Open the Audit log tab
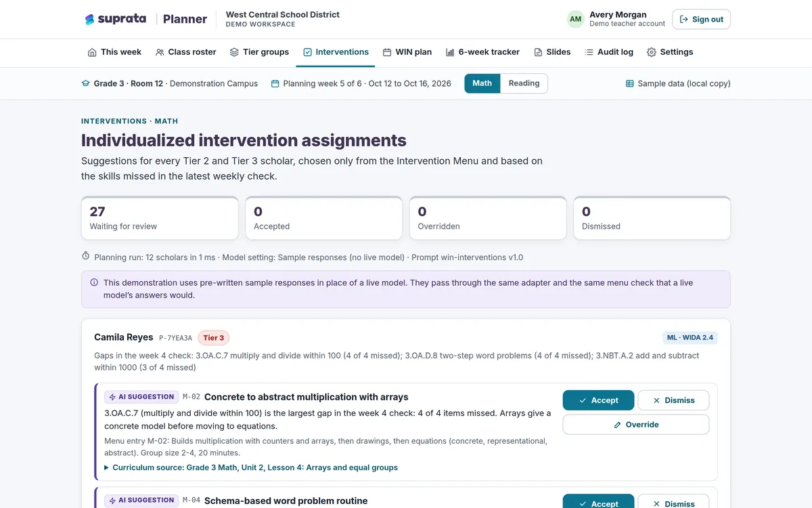 [609, 52]
